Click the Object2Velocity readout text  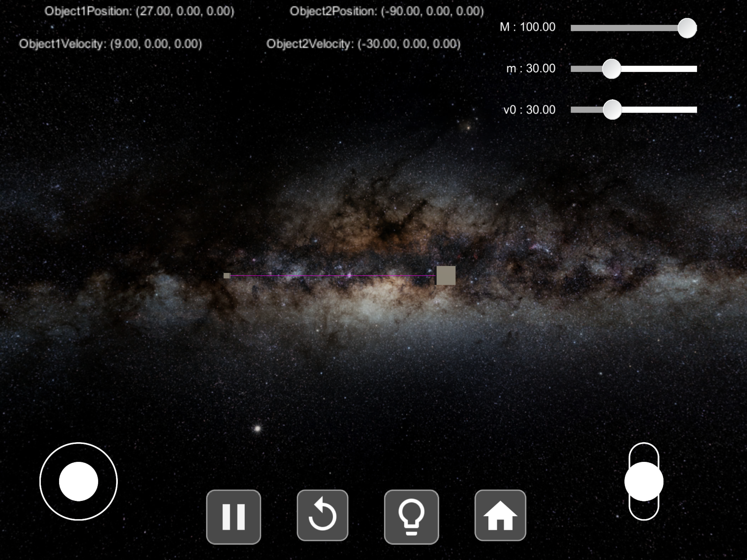(x=363, y=44)
